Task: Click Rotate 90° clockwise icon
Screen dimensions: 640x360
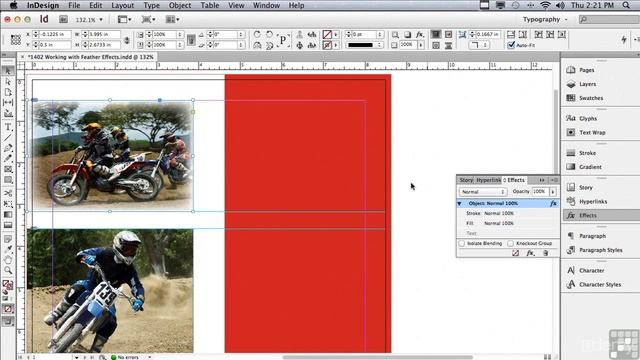Action: pyautogui.click(x=257, y=34)
